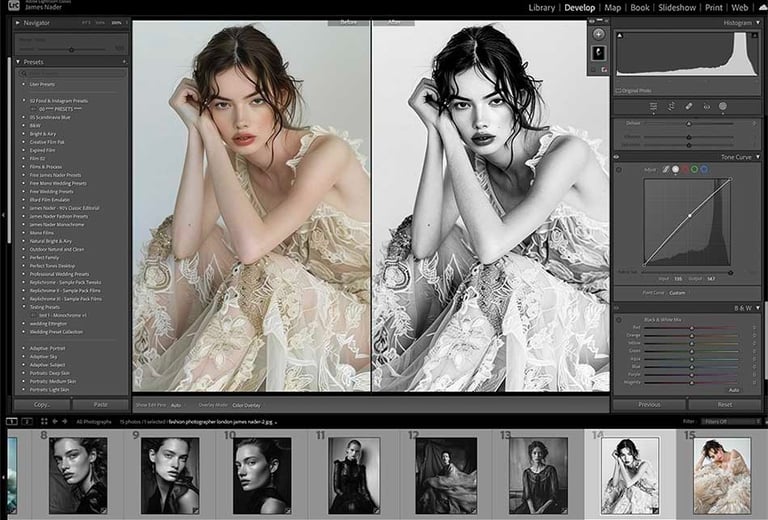Open the Overlay Mode Color Overlay dropdown

coord(246,405)
